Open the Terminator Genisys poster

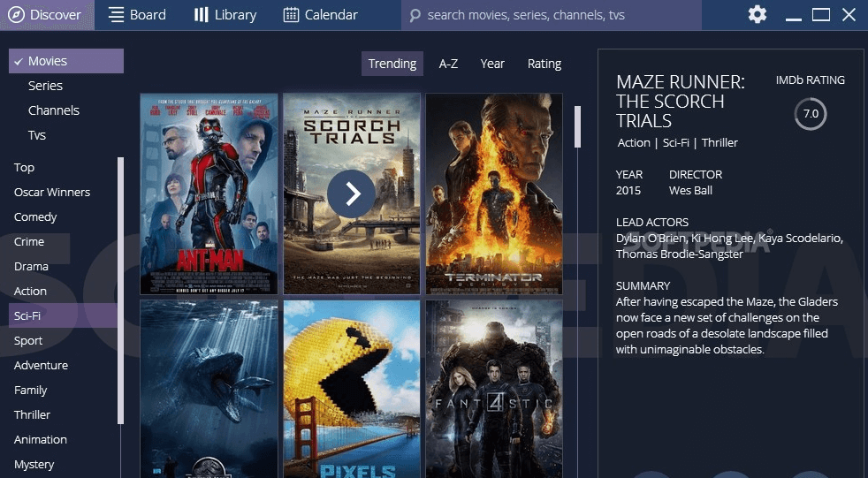tap(494, 193)
